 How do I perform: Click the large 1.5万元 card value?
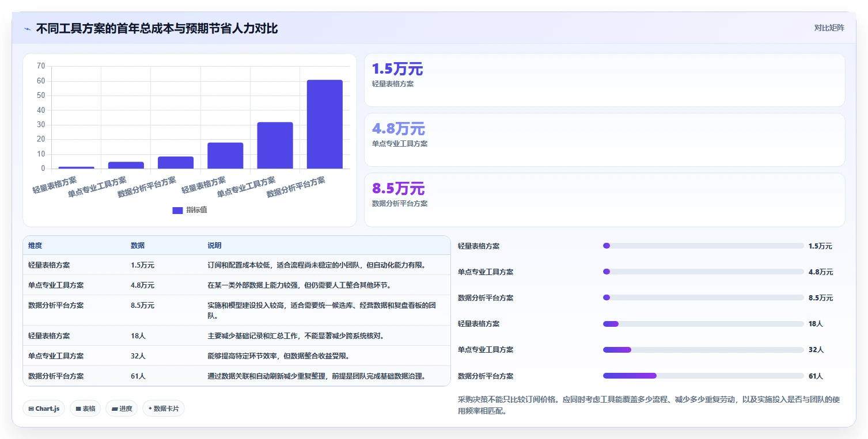pos(397,69)
